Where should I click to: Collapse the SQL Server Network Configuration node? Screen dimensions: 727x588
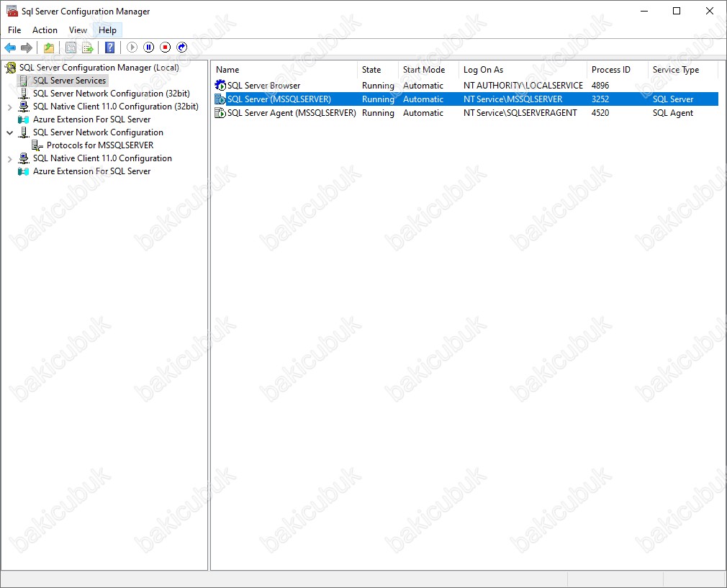pos(9,132)
